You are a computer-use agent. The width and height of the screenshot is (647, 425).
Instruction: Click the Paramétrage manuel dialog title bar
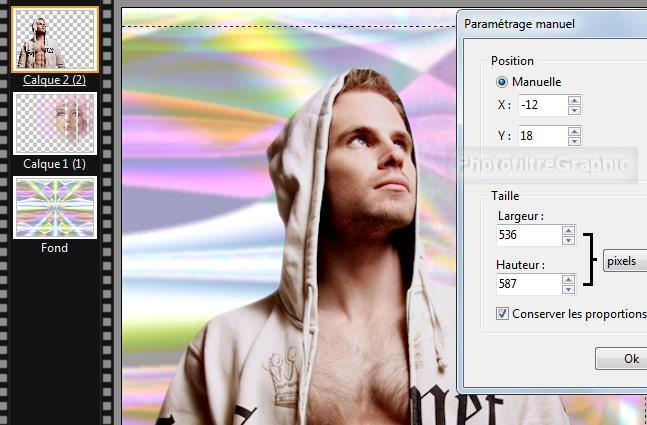(x=550, y=23)
